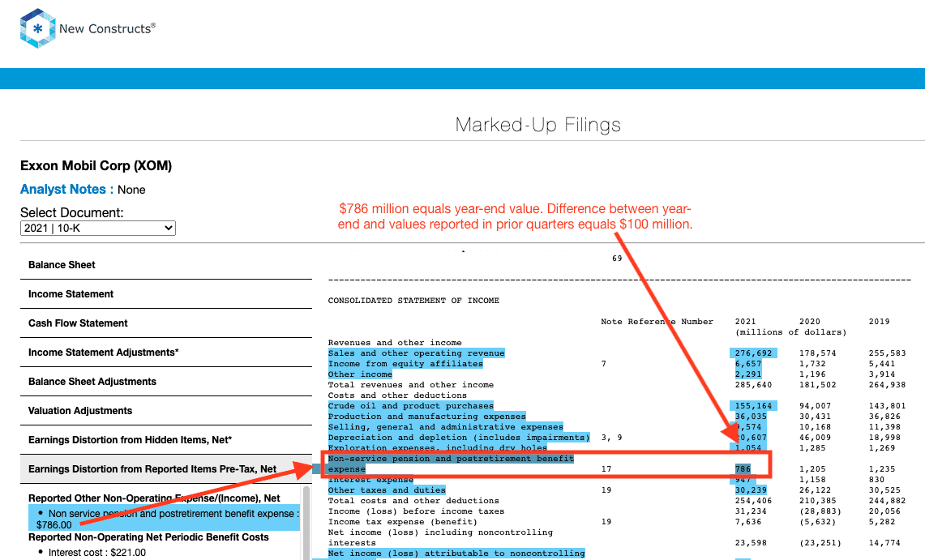Click the highlighted 30,239 value

[x=751, y=489]
